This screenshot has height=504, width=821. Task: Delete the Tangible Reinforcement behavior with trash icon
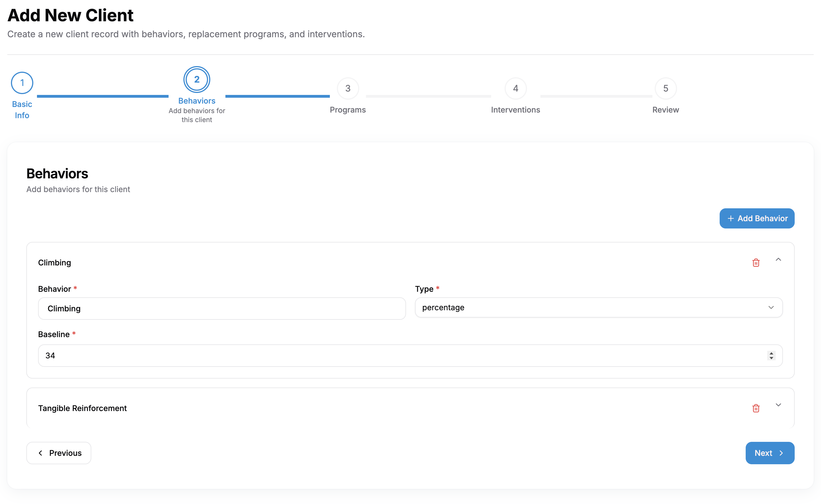pyautogui.click(x=756, y=408)
